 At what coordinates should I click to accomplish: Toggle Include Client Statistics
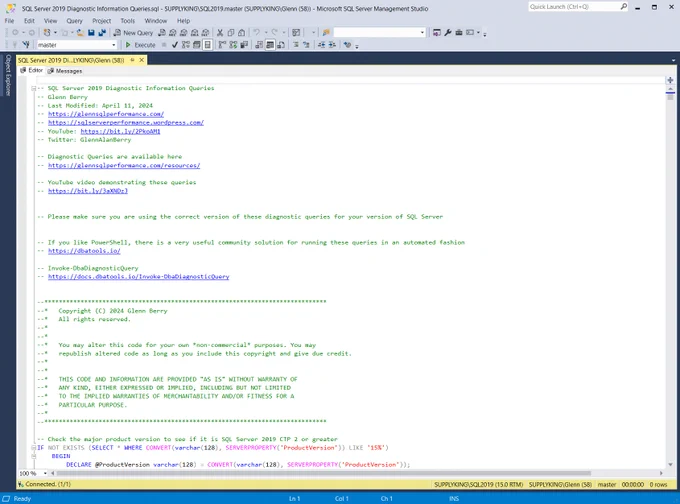(x=244, y=45)
